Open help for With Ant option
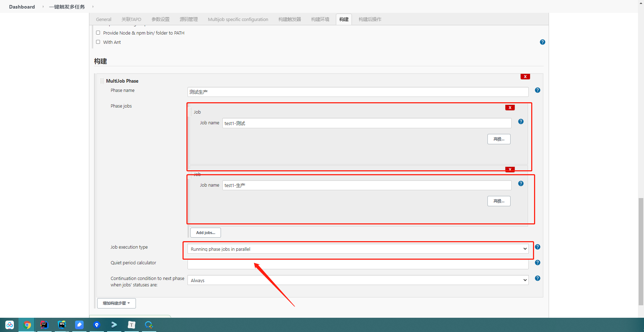 click(x=542, y=42)
